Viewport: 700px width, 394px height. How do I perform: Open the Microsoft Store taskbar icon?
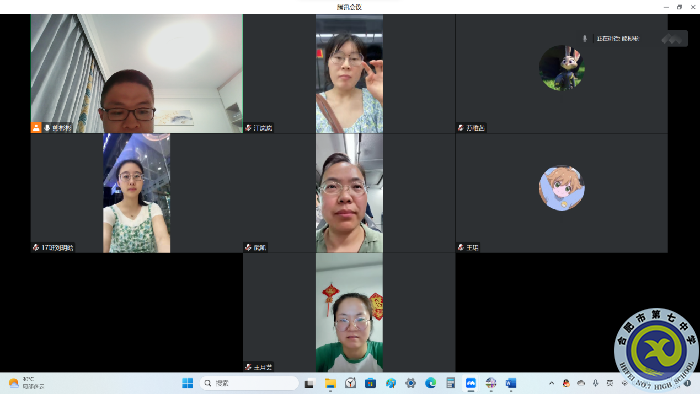370,383
